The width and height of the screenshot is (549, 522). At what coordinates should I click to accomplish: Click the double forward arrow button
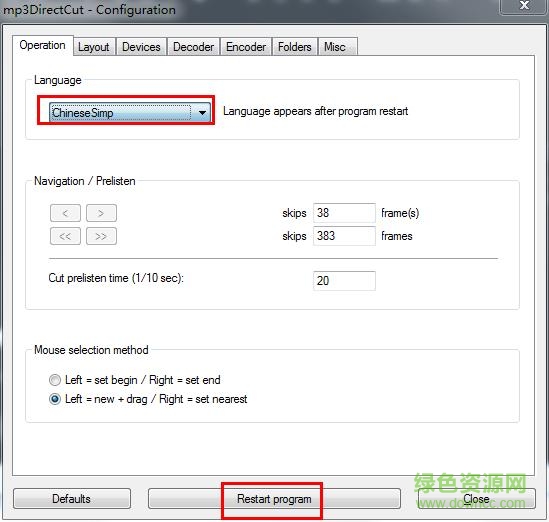pyautogui.click(x=101, y=236)
